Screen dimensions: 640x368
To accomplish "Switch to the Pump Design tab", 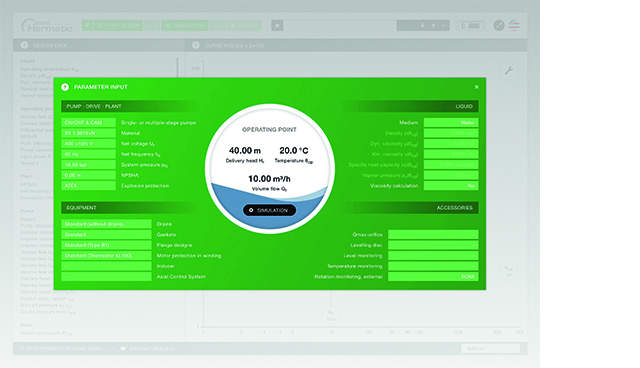I will pos(118,26).
